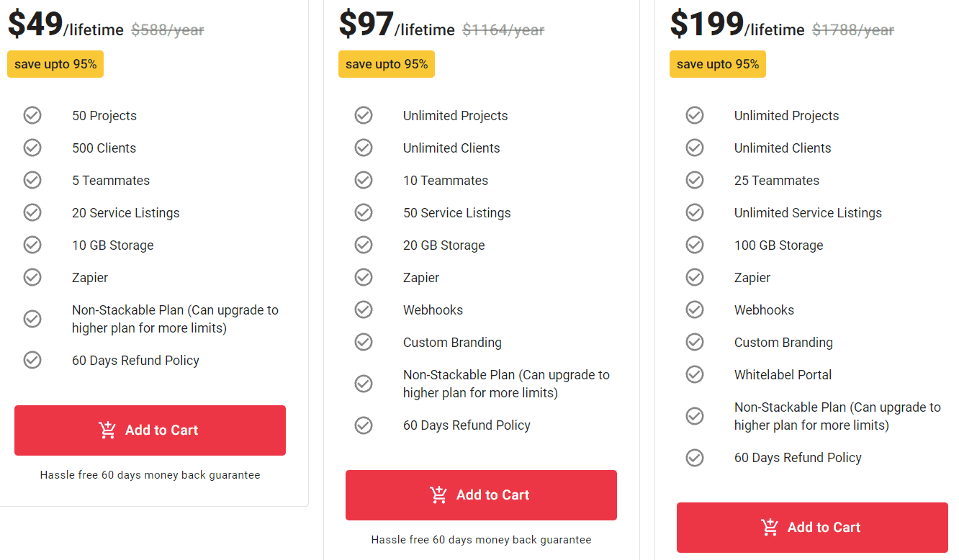959x560 pixels.
Task: Click the checkmark beside Zapier in the $49 plan
Action: coord(32,277)
